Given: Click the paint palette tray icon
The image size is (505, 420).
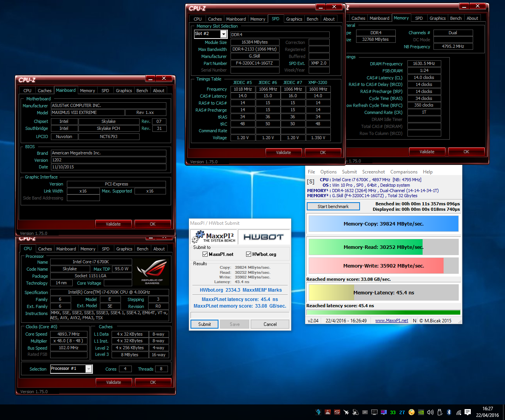Looking at the screenshot, I should [x=412, y=412].
